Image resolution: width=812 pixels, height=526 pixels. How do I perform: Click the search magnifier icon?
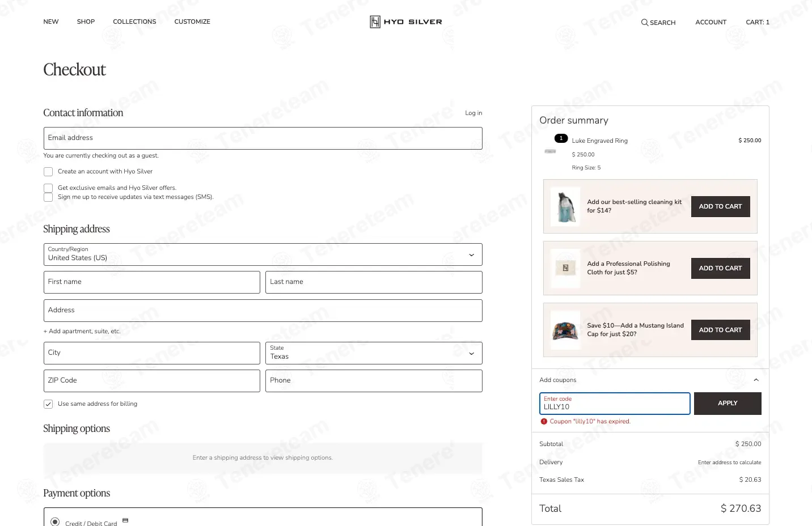point(645,23)
